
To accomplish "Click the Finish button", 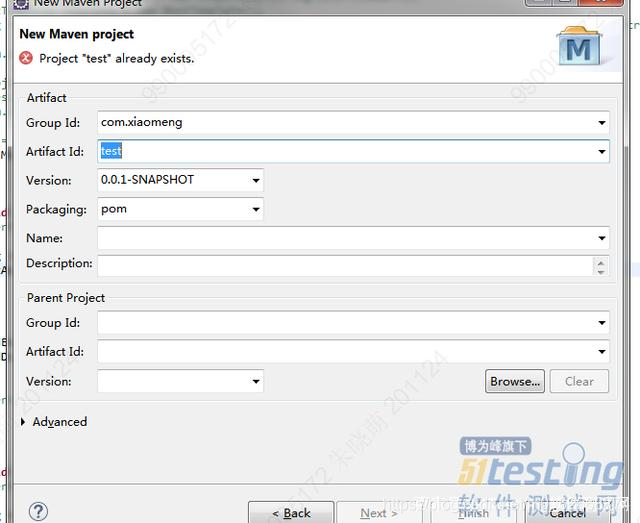I will coord(473,512).
